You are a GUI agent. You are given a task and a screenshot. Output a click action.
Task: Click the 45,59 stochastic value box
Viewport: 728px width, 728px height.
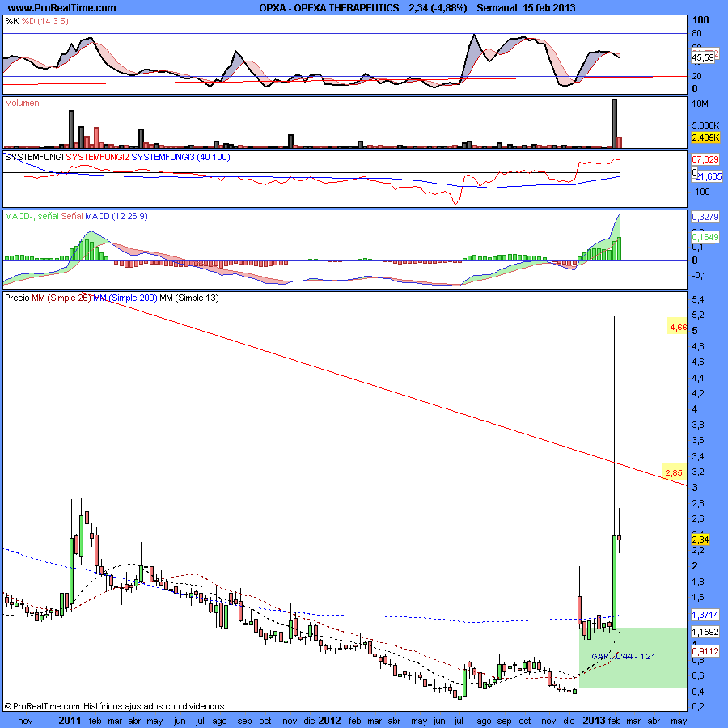click(x=703, y=57)
